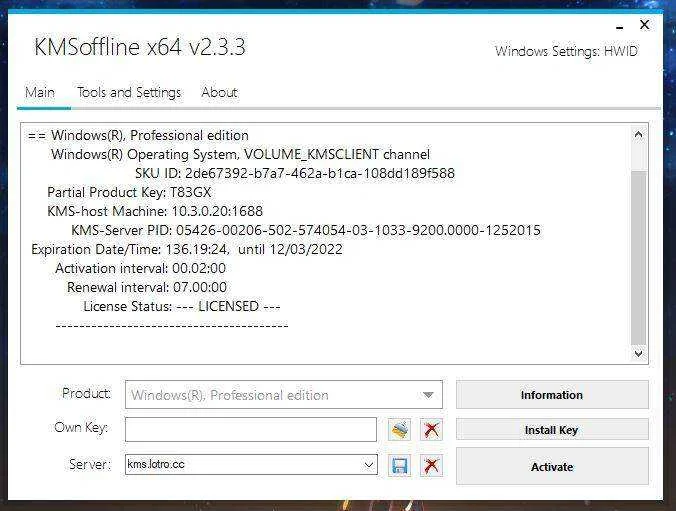
Task: Click the Expiration Date/Time line
Action: [x=187, y=249]
